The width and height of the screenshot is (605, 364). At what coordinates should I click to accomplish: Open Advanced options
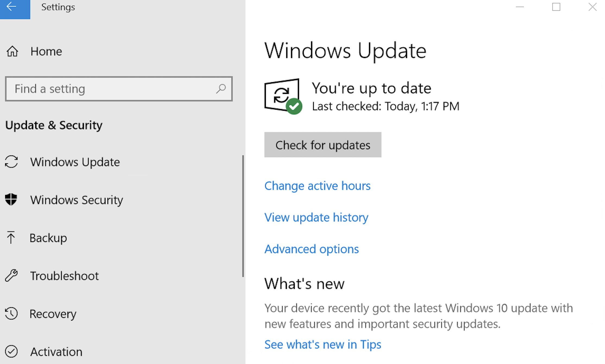(311, 249)
